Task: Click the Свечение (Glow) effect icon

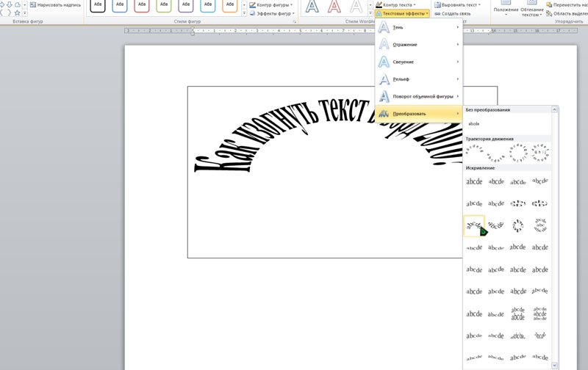Action: [x=384, y=62]
